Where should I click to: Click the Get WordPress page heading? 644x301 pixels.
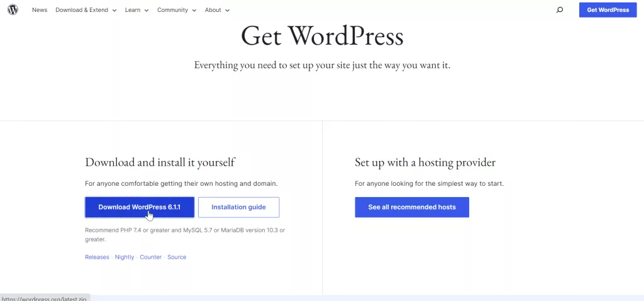click(322, 36)
